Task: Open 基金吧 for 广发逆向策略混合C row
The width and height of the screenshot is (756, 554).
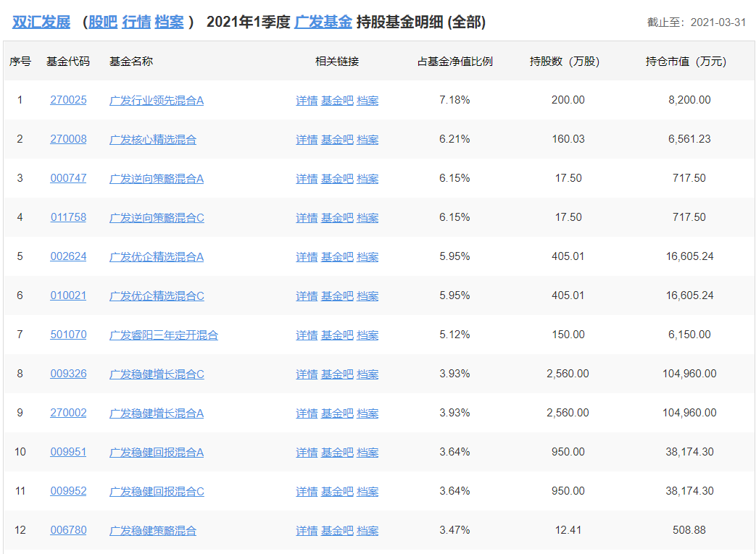Action: coord(337,217)
